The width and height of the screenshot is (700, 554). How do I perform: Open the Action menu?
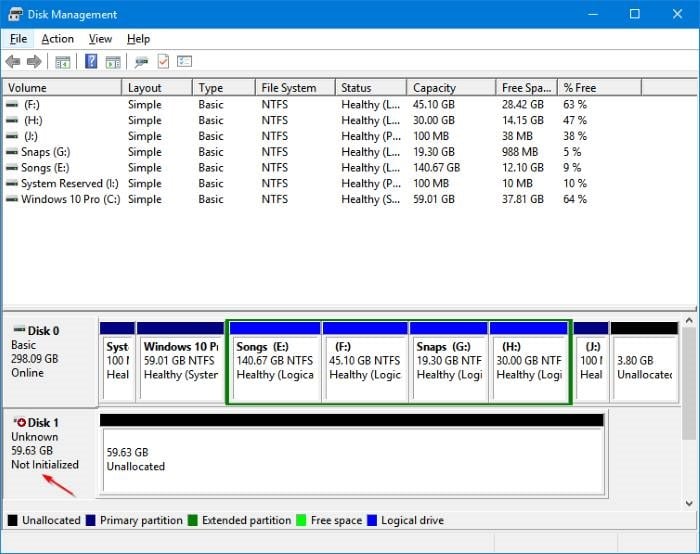[58, 39]
